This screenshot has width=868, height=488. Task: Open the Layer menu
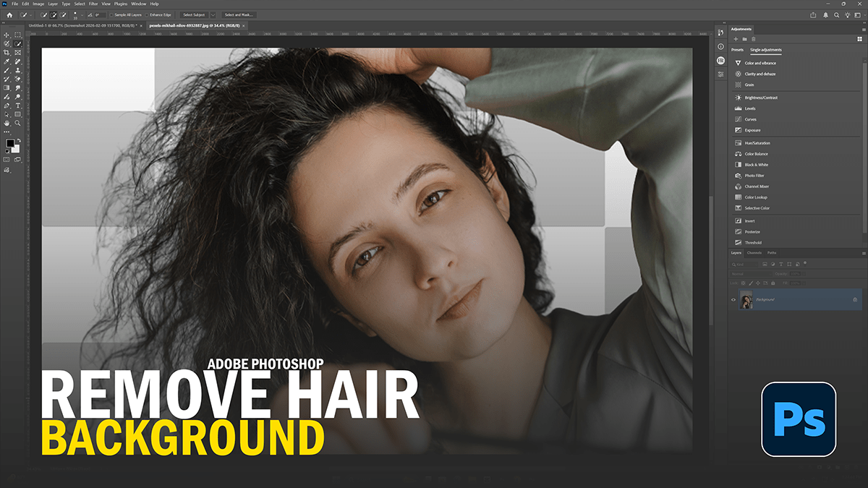53,4
